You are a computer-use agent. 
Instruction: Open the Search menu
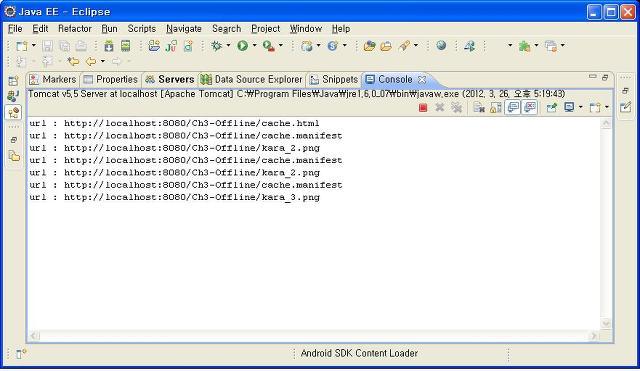(227, 29)
